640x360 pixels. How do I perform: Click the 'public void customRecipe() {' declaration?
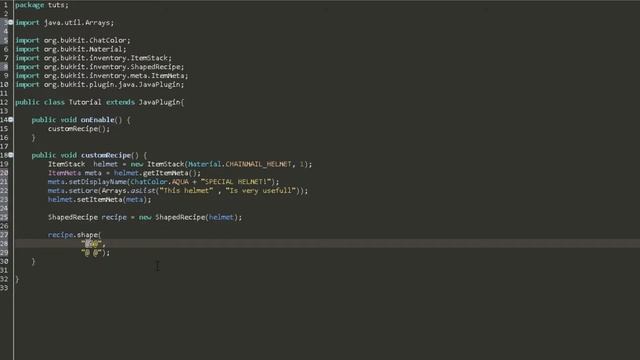[x=89, y=155]
